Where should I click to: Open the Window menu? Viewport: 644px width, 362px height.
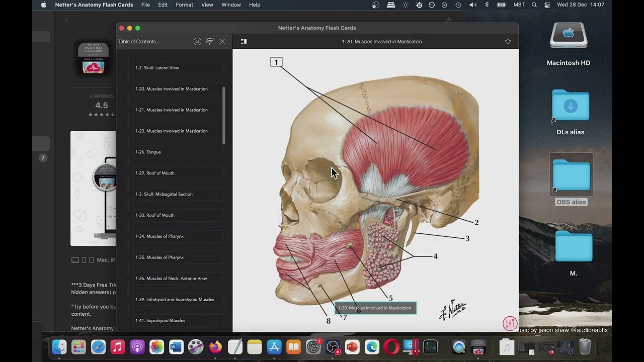click(x=231, y=5)
